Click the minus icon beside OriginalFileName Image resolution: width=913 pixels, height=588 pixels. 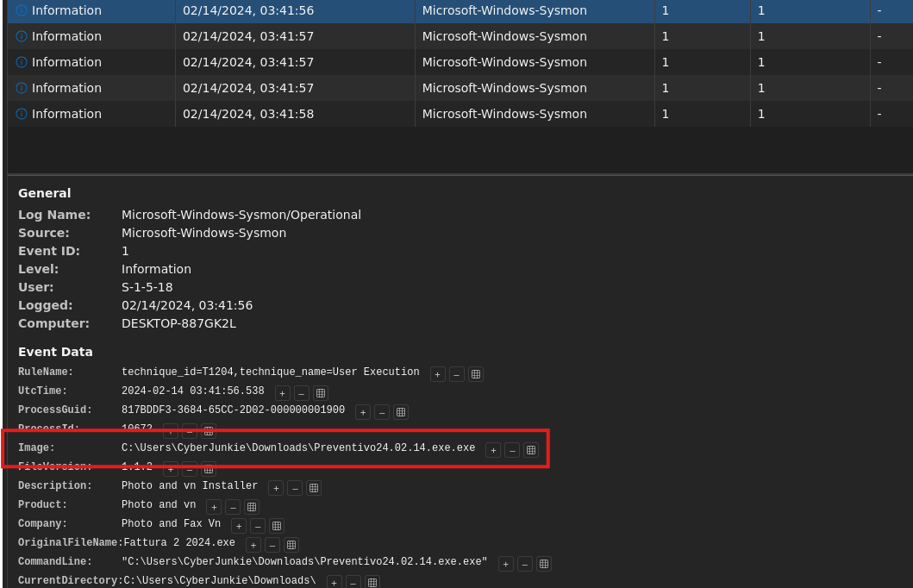click(x=272, y=545)
